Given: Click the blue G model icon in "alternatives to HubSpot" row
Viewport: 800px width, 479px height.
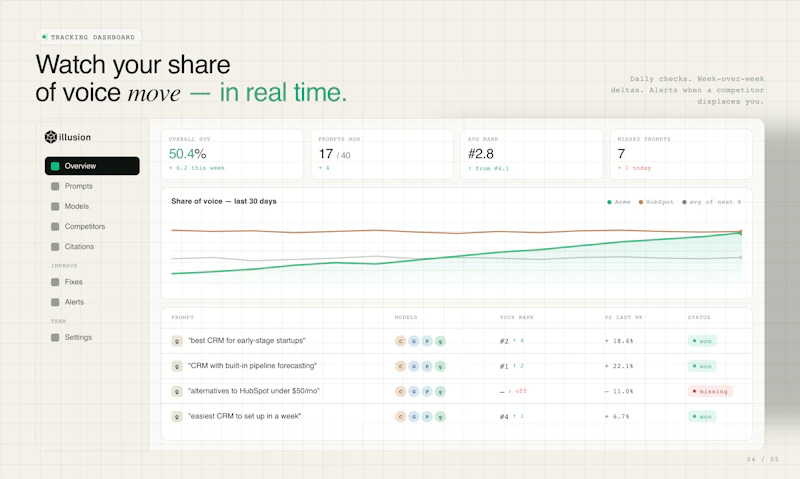Looking at the screenshot, I should coord(414,391).
